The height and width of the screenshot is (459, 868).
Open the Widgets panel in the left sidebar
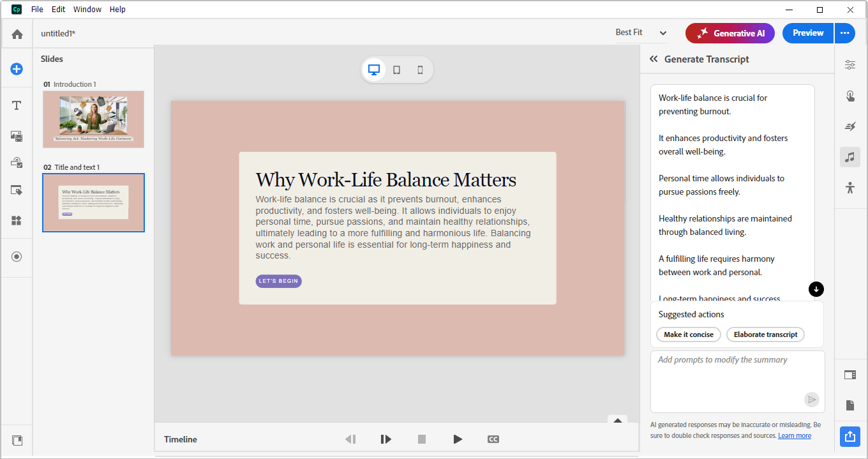click(x=17, y=220)
